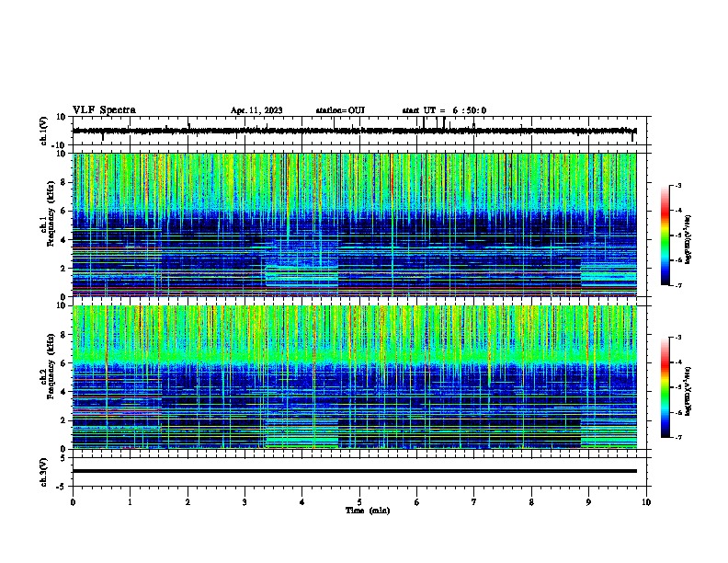Select the date text "Apr. 11, 2023"
Viewport: 728px width, 563px height.
click(x=256, y=110)
